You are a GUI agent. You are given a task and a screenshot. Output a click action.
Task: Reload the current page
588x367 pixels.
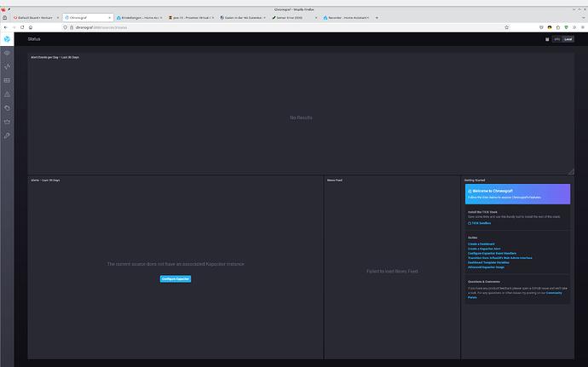22,27
